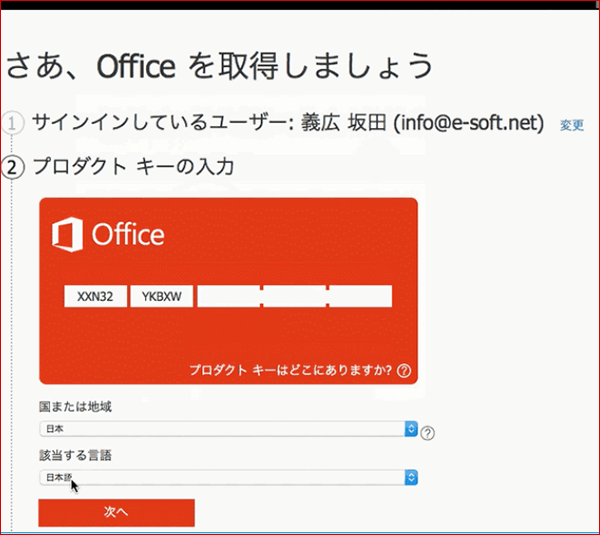Click the heading さあ、Office を取得しましょう

pyautogui.click(x=220, y=66)
